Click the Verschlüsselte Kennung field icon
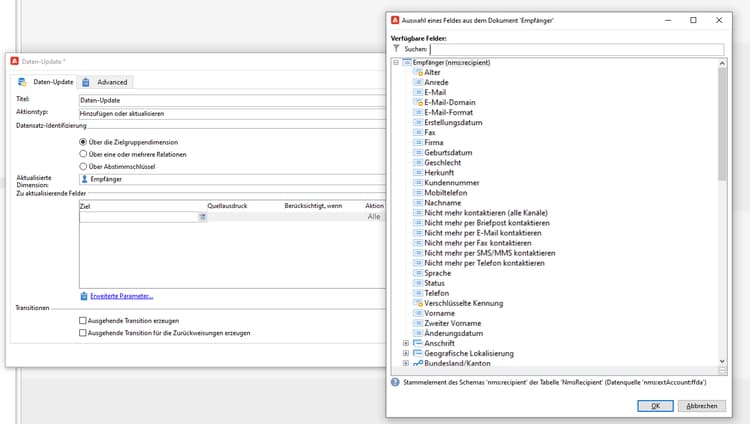The image size is (750, 424). [418, 303]
